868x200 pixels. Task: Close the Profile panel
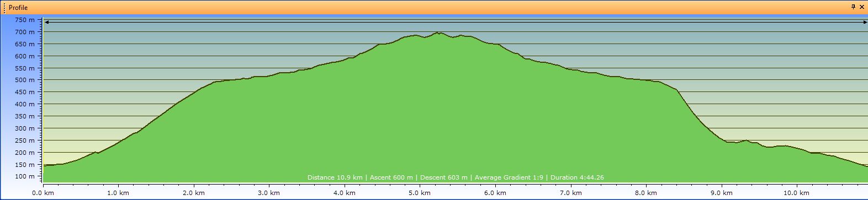coord(862,7)
